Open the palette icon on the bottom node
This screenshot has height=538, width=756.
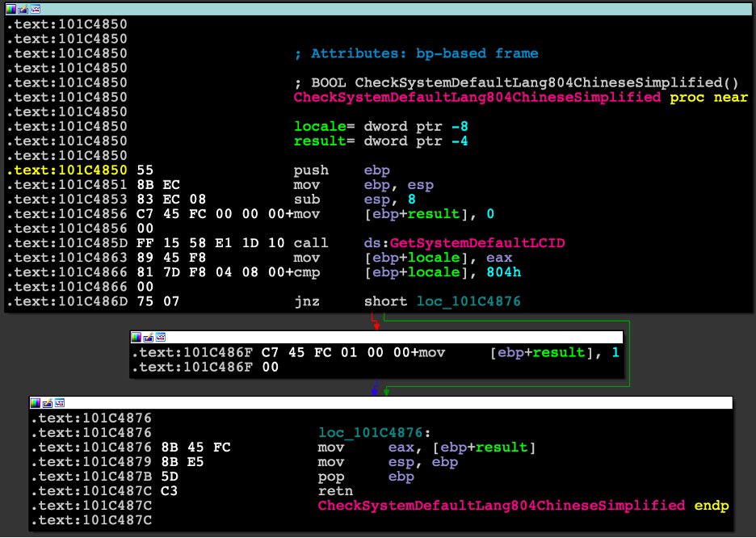(36, 402)
